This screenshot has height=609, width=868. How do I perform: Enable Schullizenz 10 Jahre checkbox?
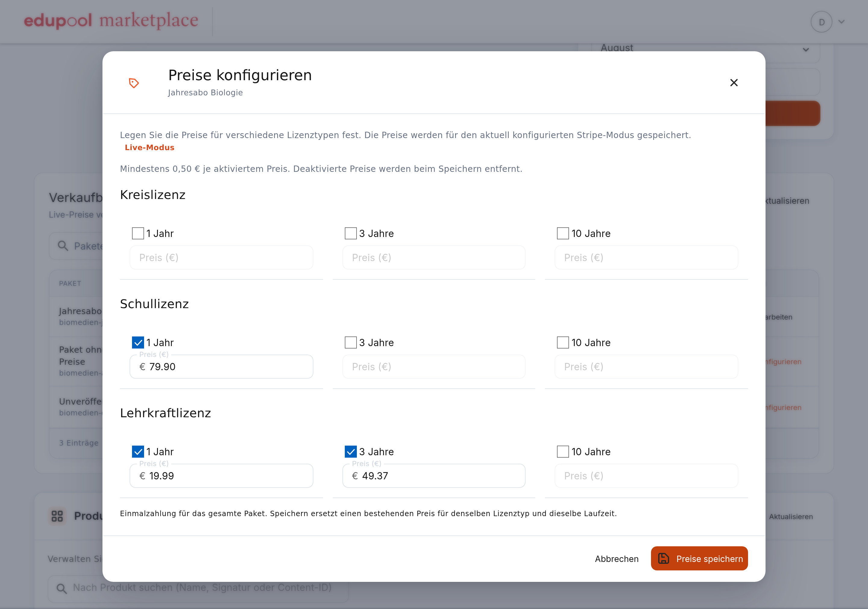click(x=562, y=342)
